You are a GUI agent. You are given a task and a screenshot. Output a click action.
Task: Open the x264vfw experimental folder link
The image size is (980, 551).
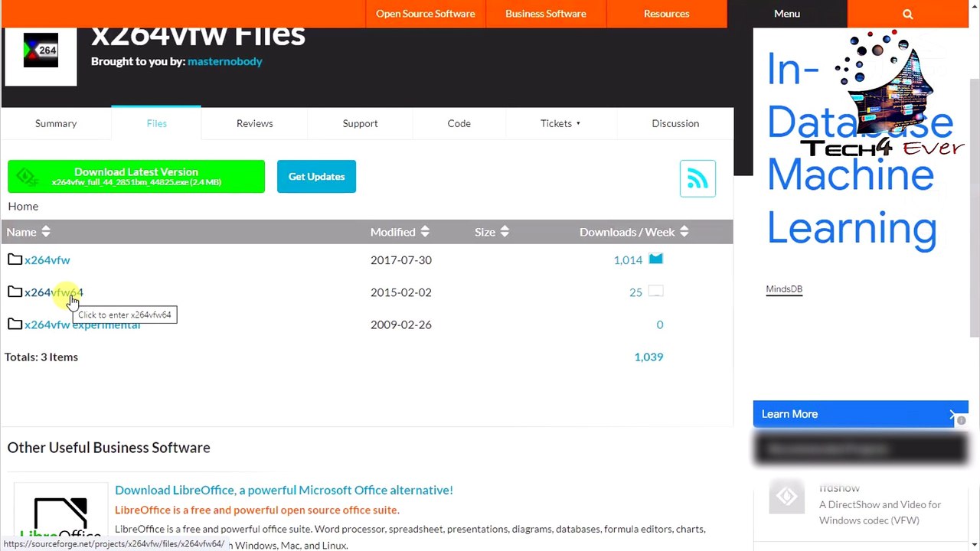(83, 324)
